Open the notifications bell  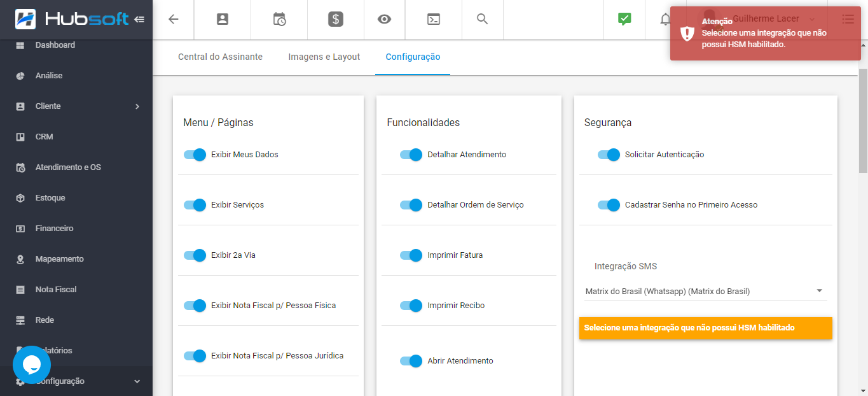(x=665, y=19)
